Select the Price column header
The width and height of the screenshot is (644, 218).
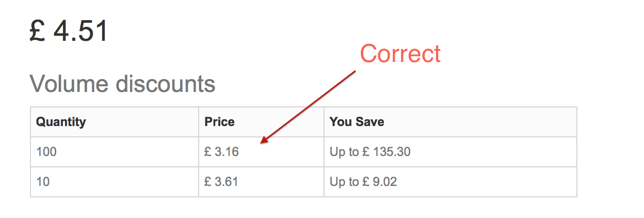(219, 122)
